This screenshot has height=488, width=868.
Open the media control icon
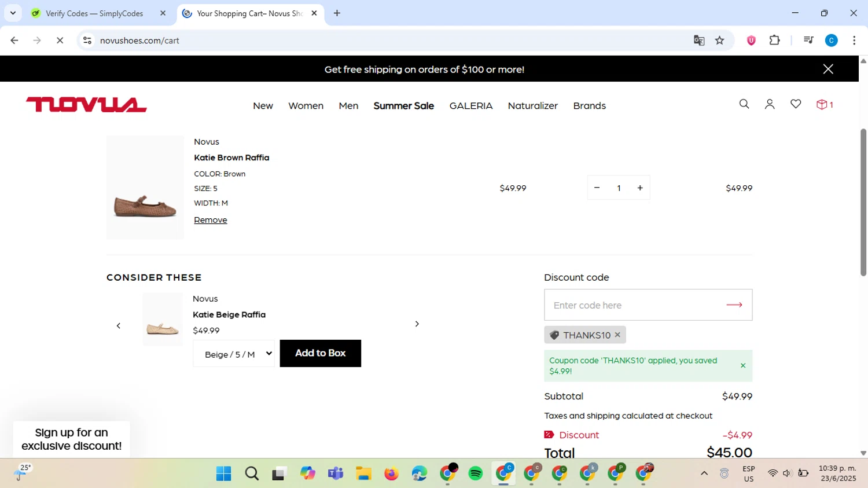(808, 41)
